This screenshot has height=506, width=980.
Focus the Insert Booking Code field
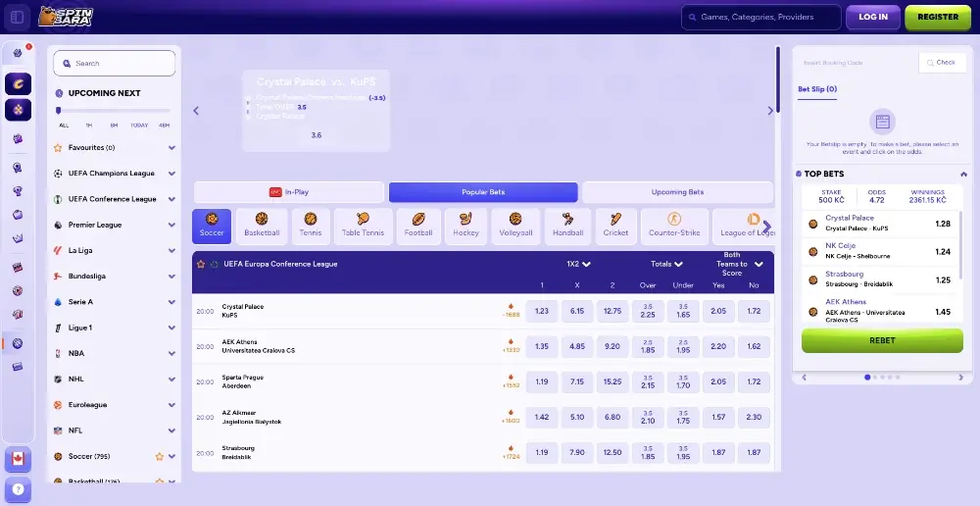857,63
